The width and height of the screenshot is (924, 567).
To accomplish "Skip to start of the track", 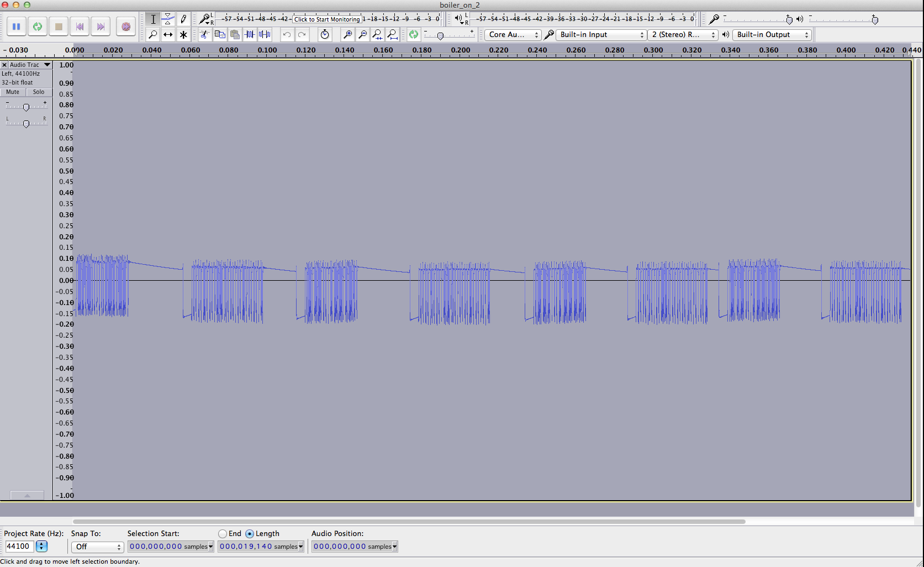I will click(80, 27).
